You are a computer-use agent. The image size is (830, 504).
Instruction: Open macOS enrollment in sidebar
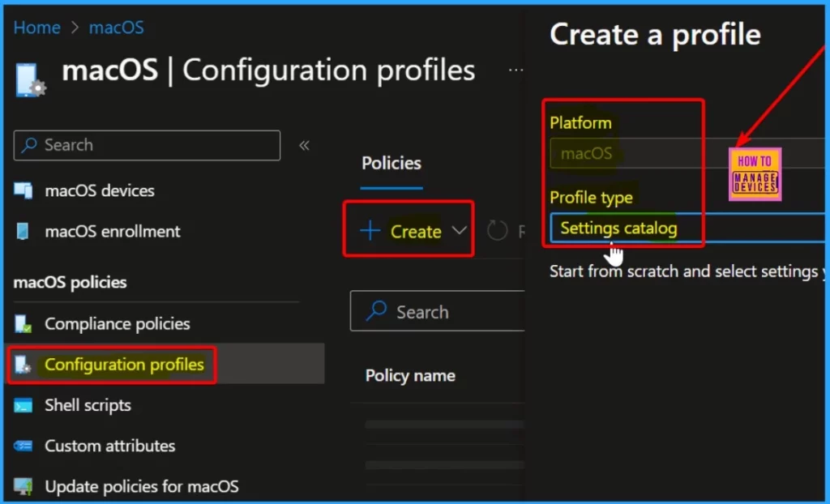click(x=112, y=232)
